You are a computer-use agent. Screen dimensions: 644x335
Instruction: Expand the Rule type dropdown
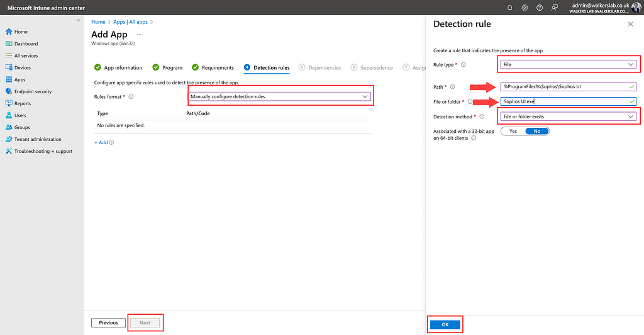coord(569,64)
